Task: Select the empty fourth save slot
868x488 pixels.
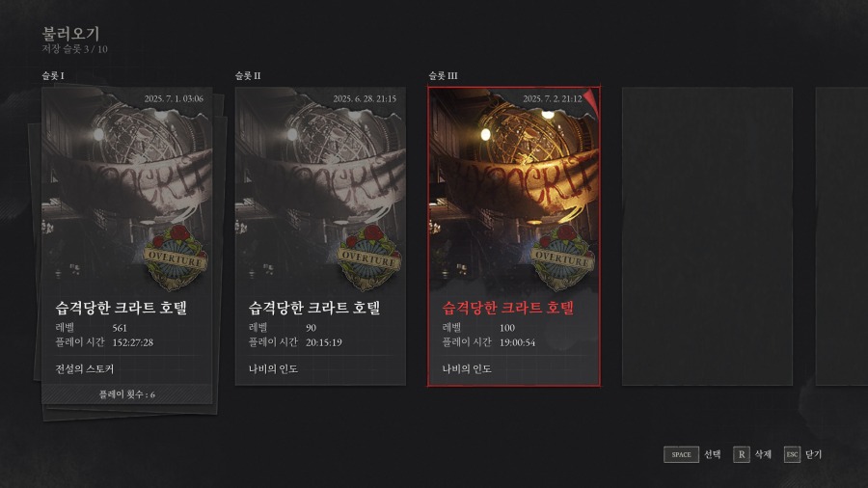Action: (707, 236)
